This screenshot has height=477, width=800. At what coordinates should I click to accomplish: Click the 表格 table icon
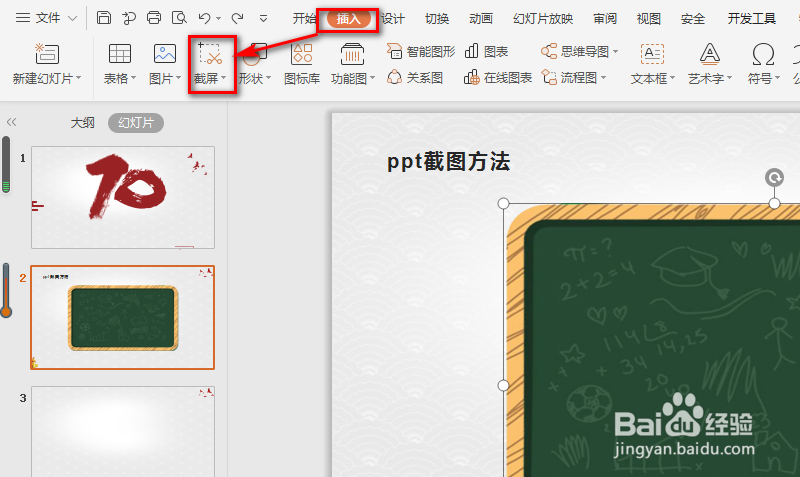click(x=120, y=54)
